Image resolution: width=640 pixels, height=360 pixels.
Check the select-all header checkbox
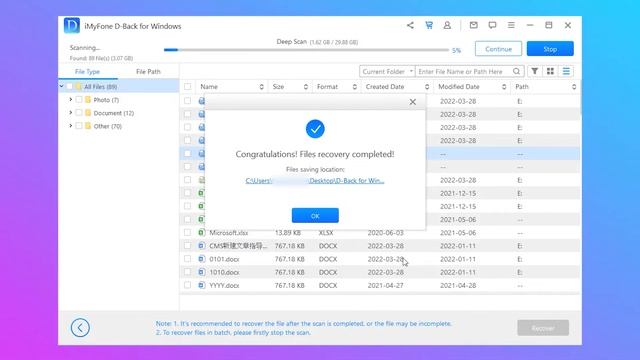(x=187, y=87)
